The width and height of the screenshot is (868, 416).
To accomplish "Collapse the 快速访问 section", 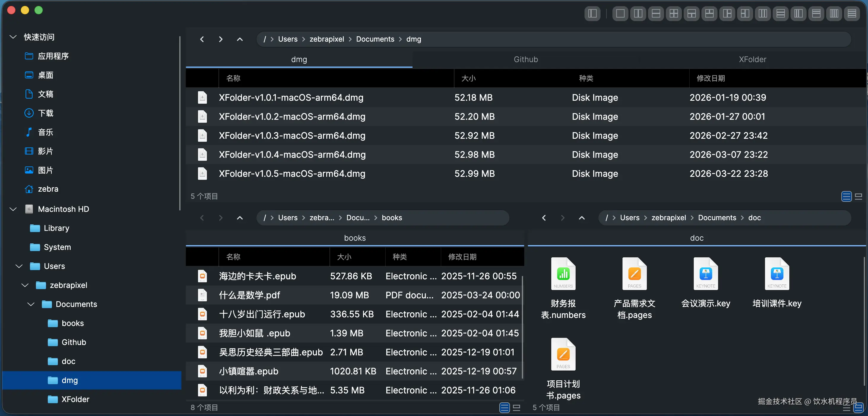I will tap(13, 37).
